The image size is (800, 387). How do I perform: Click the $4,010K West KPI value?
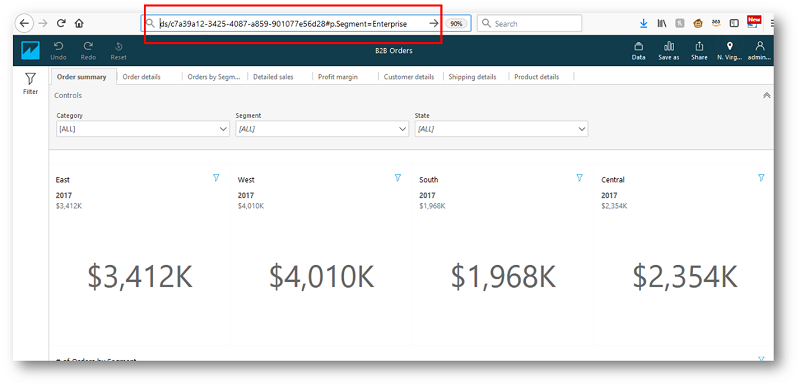click(x=321, y=277)
